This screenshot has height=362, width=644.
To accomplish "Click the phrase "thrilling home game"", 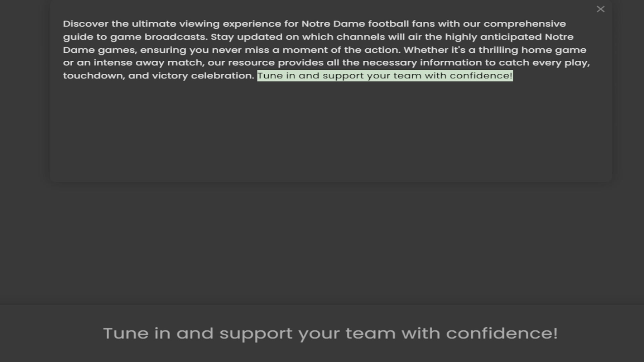I will pyautogui.click(x=532, y=50).
